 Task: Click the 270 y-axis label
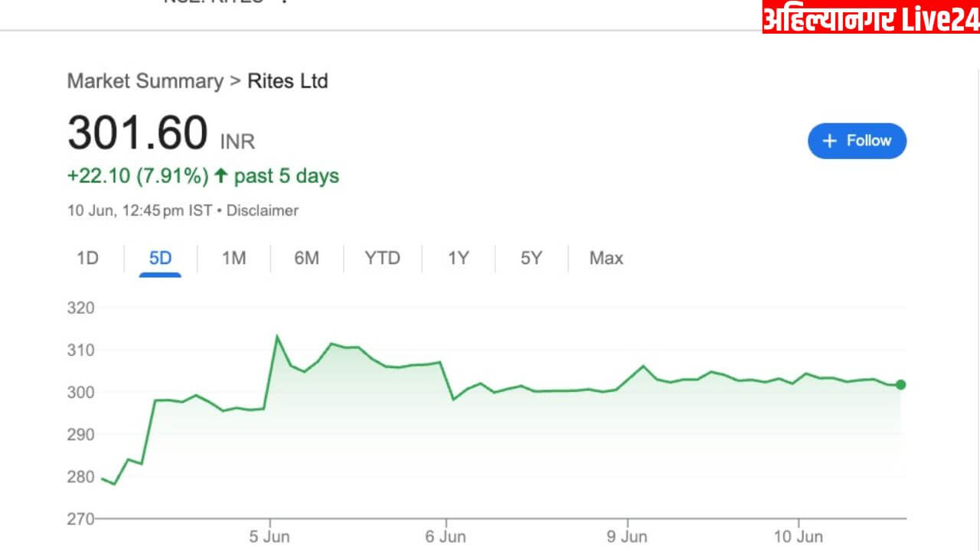80,519
